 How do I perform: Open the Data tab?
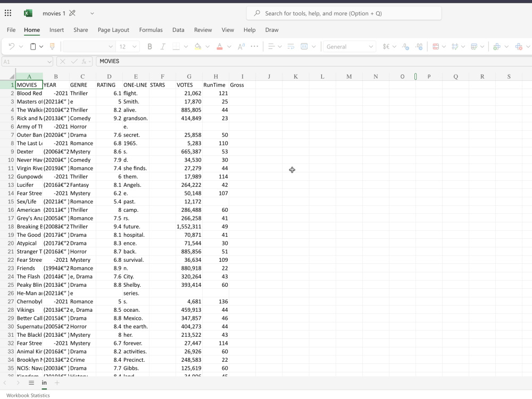click(178, 30)
